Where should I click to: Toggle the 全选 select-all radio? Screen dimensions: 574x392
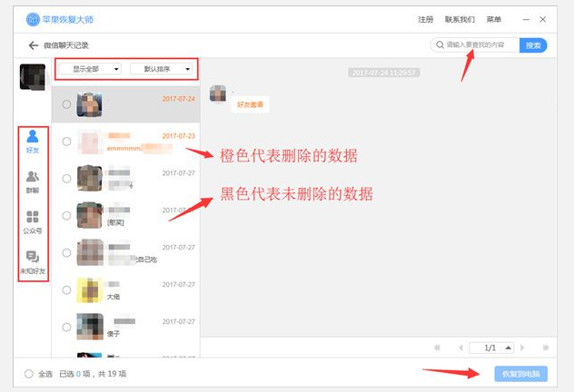[x=29, y=374]
